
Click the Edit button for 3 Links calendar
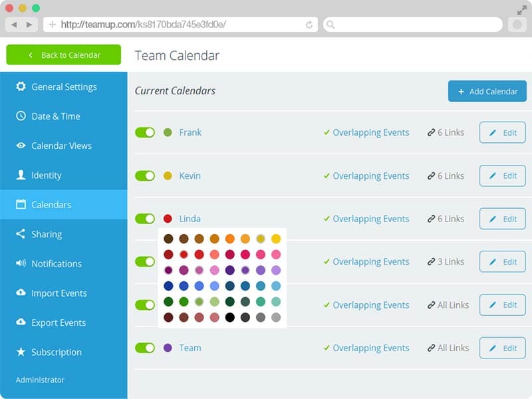click(x=503, y=261)
